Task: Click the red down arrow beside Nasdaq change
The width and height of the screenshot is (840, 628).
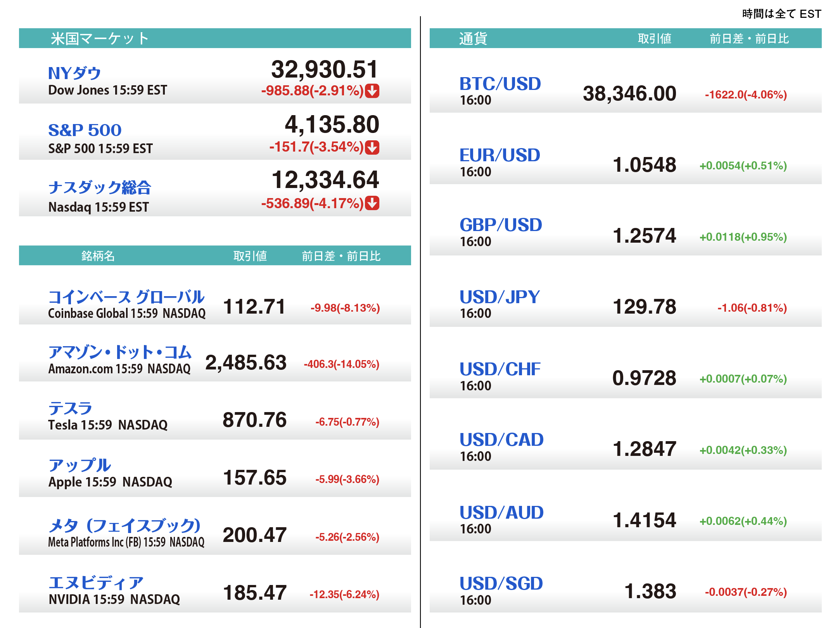Action: 372,203
